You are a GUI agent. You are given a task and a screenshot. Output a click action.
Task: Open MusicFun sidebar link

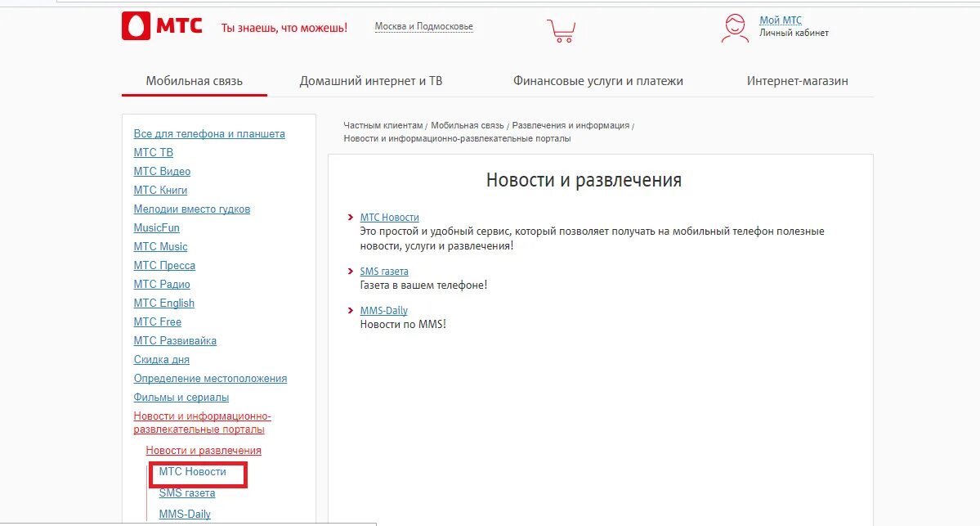tap(156, 227)
